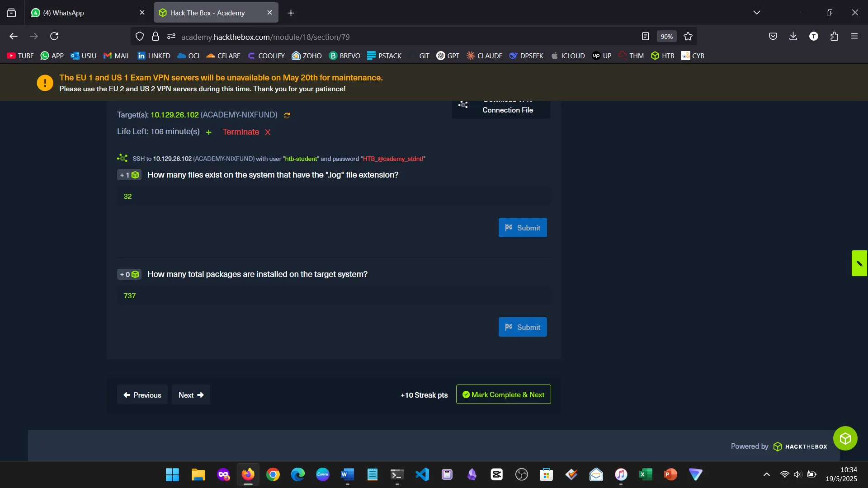868x488 pixels.
Task: Open Visual Studio Code from taskbar
Action: (x=422, y=474)
